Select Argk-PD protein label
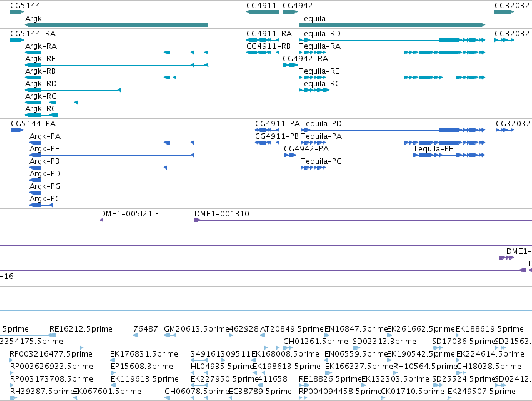The height and width of the screenshot is (401, 532). (x=45, y=174)
